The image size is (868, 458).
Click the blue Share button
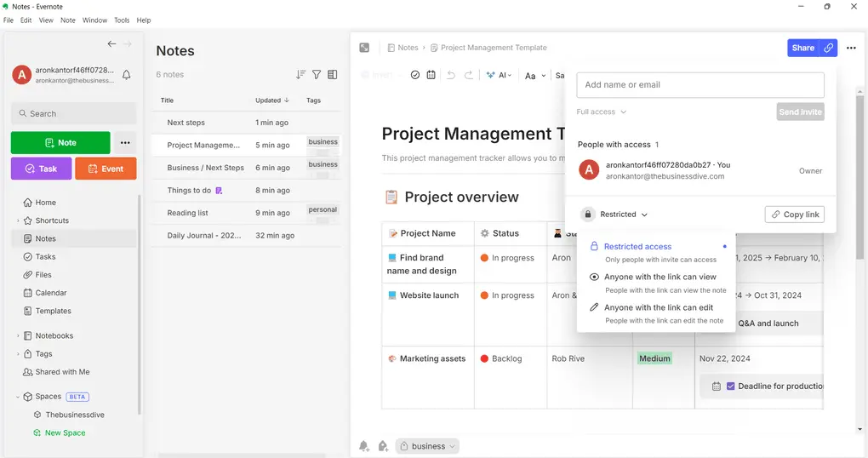pyautogui.click(x=803, y=48)
